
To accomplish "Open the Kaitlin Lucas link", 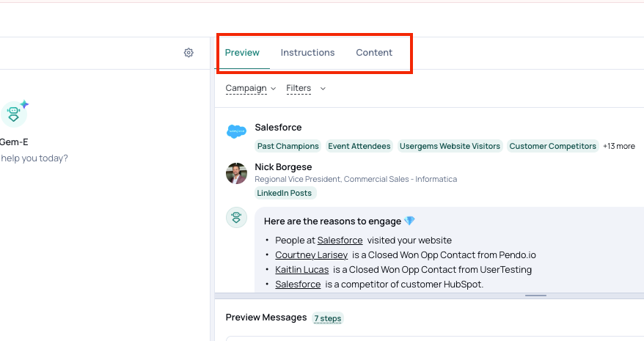I will click(302, 270).
